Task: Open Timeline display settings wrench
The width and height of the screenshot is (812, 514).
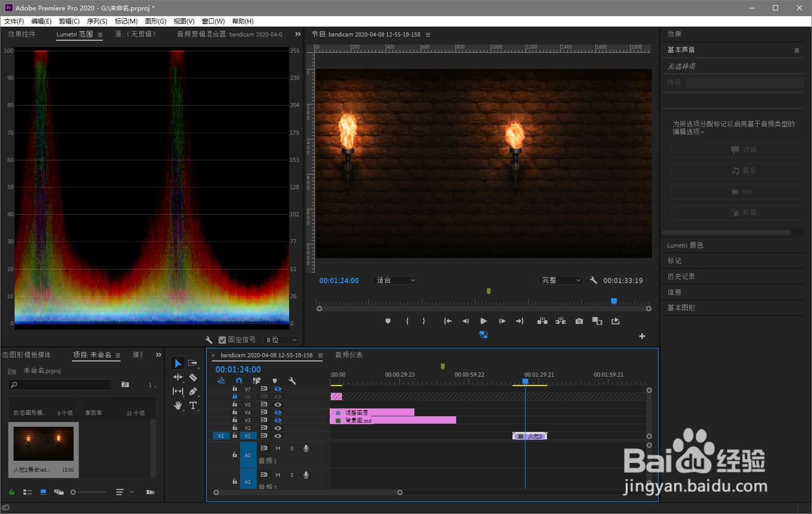Action: click(x=292, y=381)
